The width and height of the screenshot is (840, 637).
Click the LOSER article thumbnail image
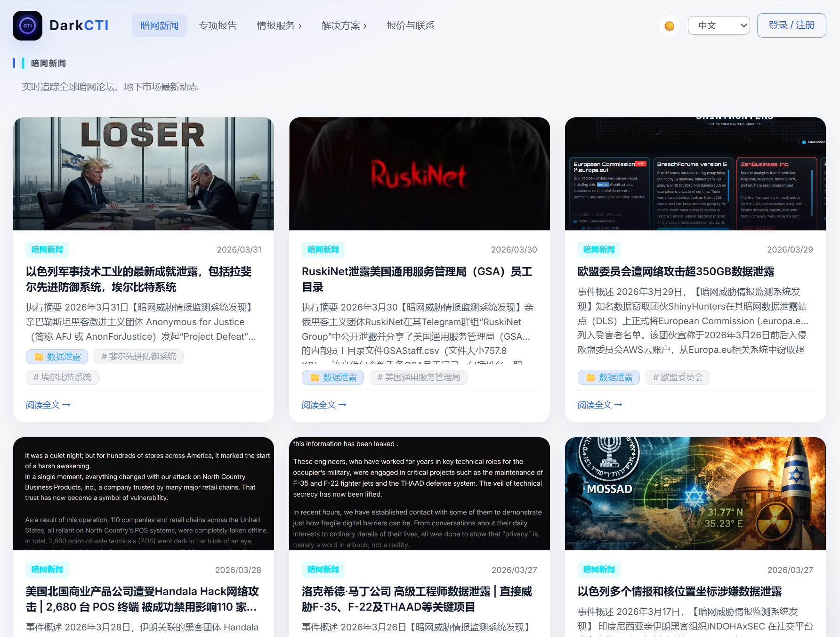tap(144, 174)
